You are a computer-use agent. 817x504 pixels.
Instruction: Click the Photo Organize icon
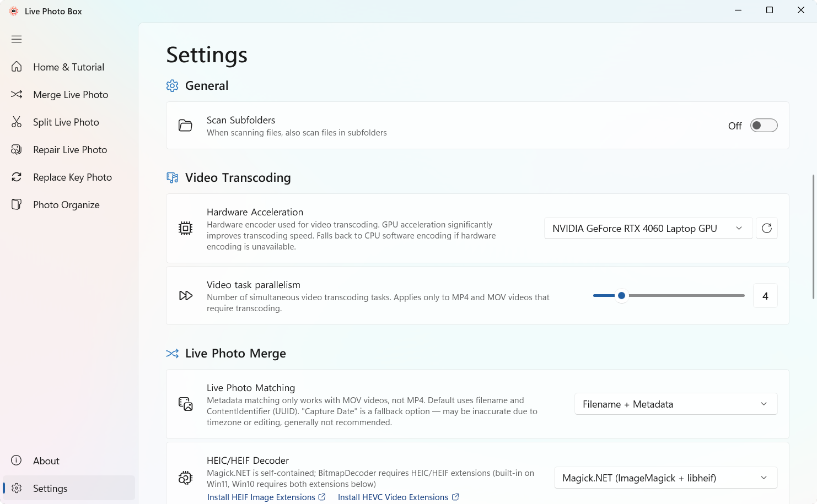(17, 204)
